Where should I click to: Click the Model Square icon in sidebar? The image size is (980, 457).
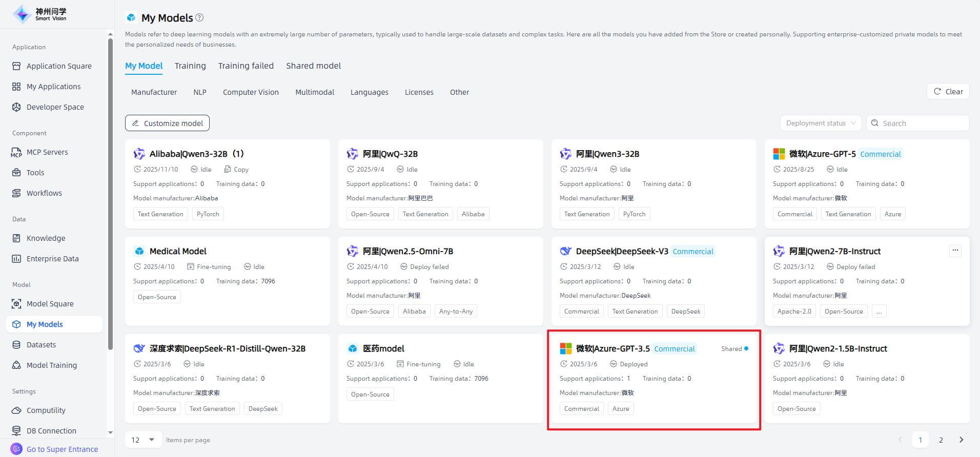pyautogui.click(x=16, y=304)
